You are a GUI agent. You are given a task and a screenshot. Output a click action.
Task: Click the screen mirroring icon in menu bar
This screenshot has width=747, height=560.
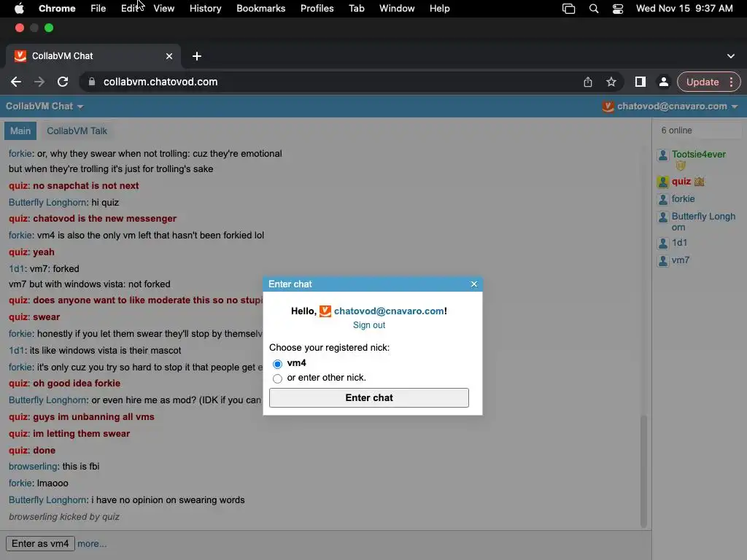pos(568,9)
